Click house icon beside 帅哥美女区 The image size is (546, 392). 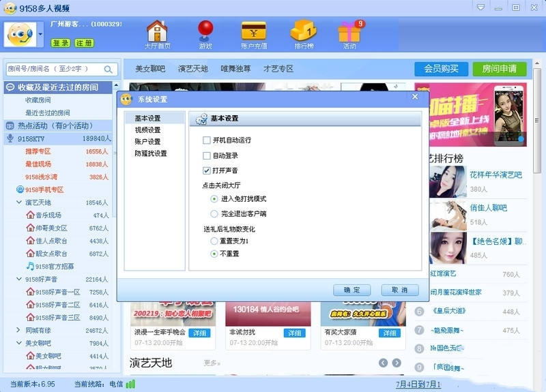point(30,228)
